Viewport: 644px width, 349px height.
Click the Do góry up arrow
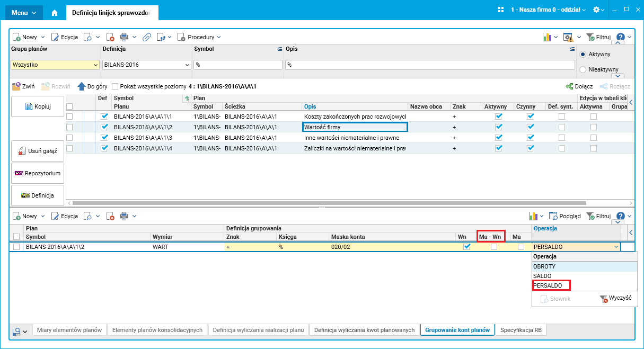coord(81,86)
